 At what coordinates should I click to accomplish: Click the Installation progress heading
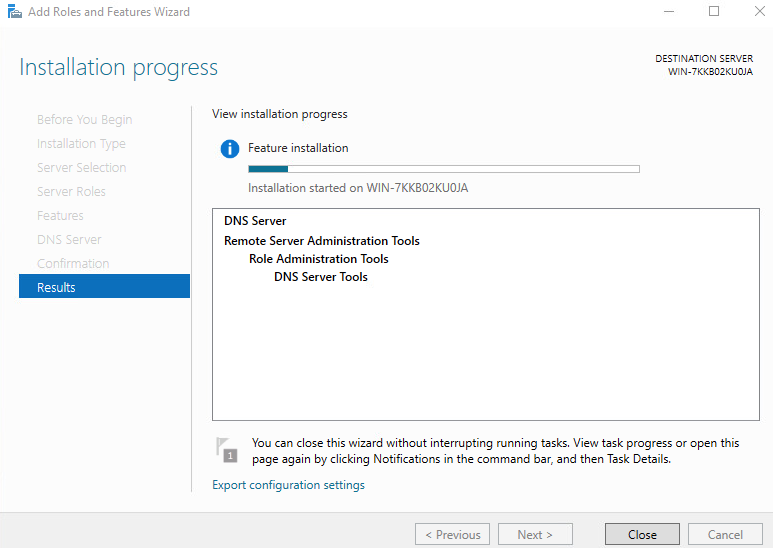pyautogui.click(x=118, y=68)
